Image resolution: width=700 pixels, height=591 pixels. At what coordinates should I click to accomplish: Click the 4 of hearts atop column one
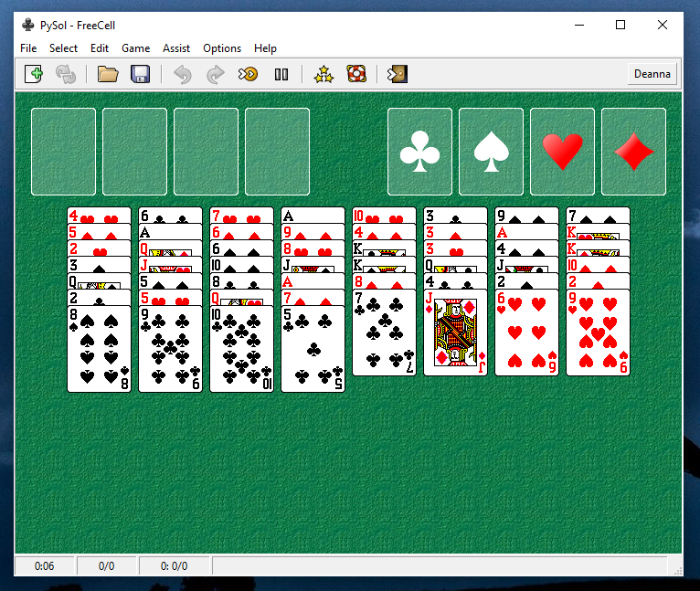(99, 216)
